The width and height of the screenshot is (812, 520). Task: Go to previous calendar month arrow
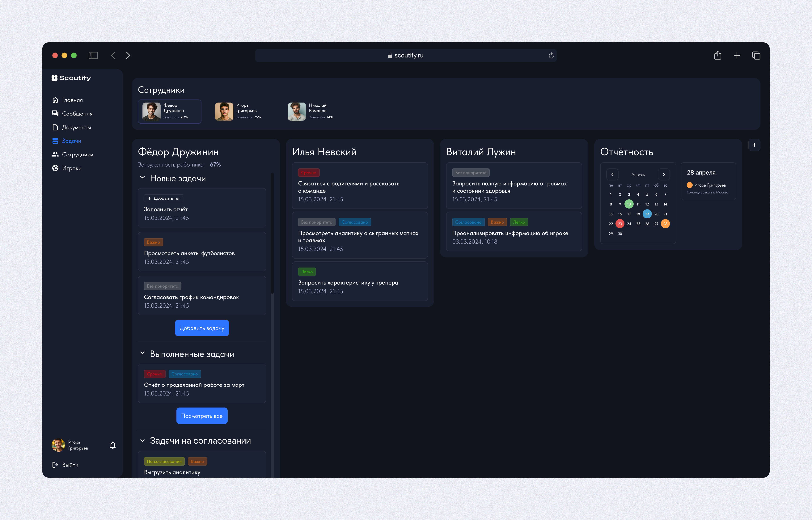[612, 175]
